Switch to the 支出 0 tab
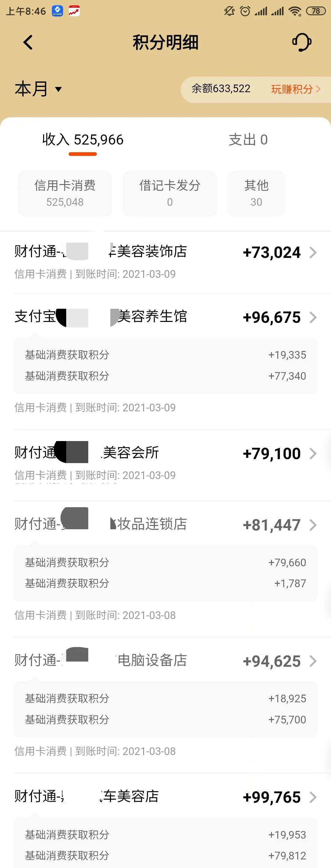This screenshot has width=331, height=868. [x=248, y=139]
